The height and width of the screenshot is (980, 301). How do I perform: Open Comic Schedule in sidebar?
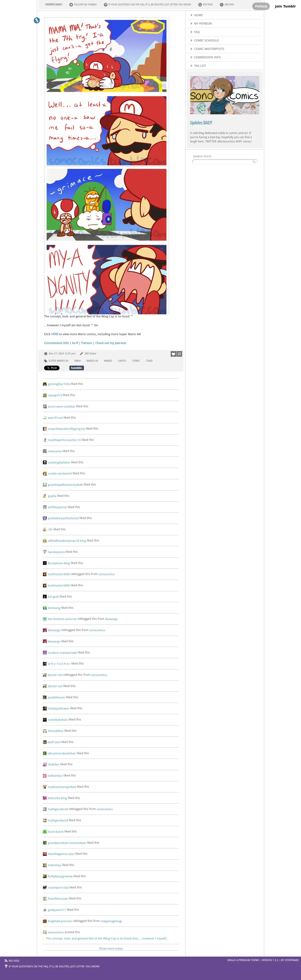(x=206, y=40)
